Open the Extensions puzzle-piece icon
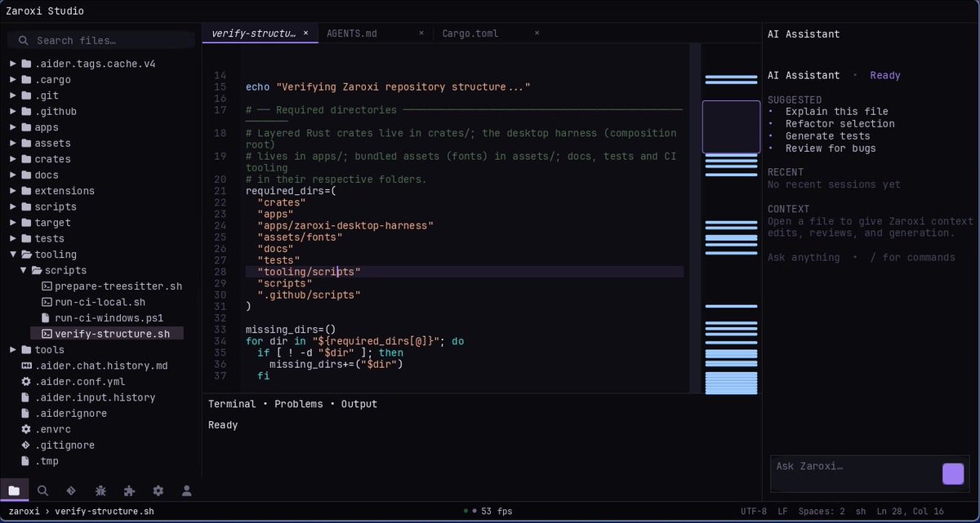 [x=129, y=490]
